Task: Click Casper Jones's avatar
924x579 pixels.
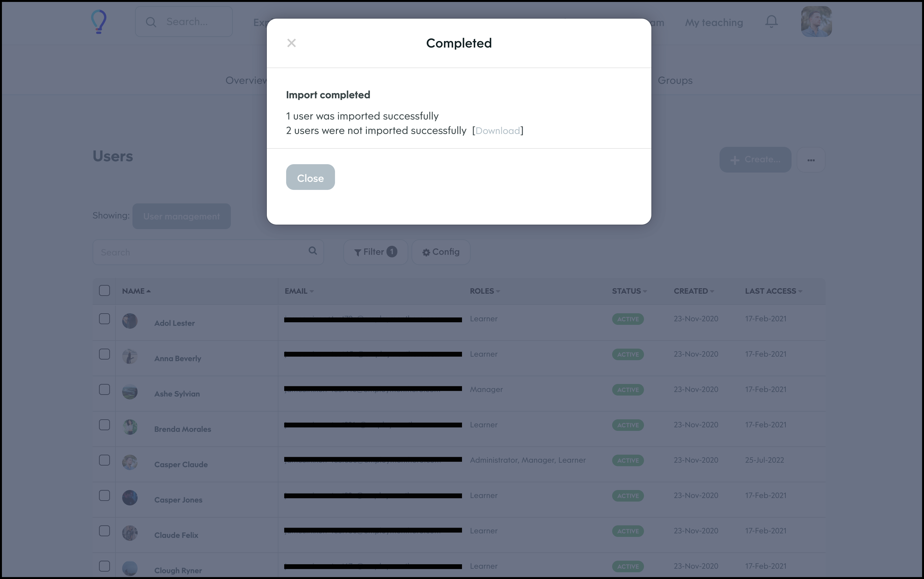Action: [130, 498]
